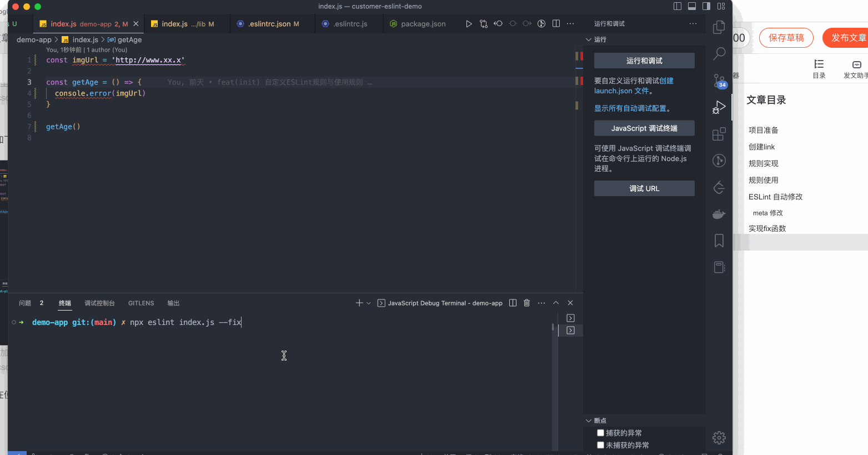Kill the terminal with trash icon
Screen dimensions: 868x455
(x=527, y=303)
